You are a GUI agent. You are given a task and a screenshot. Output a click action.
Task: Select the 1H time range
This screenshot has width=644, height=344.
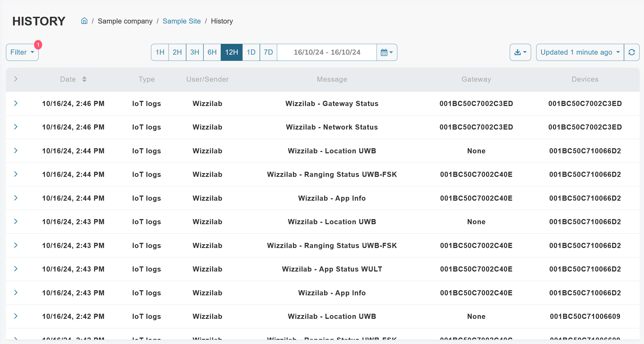point(160,52)
